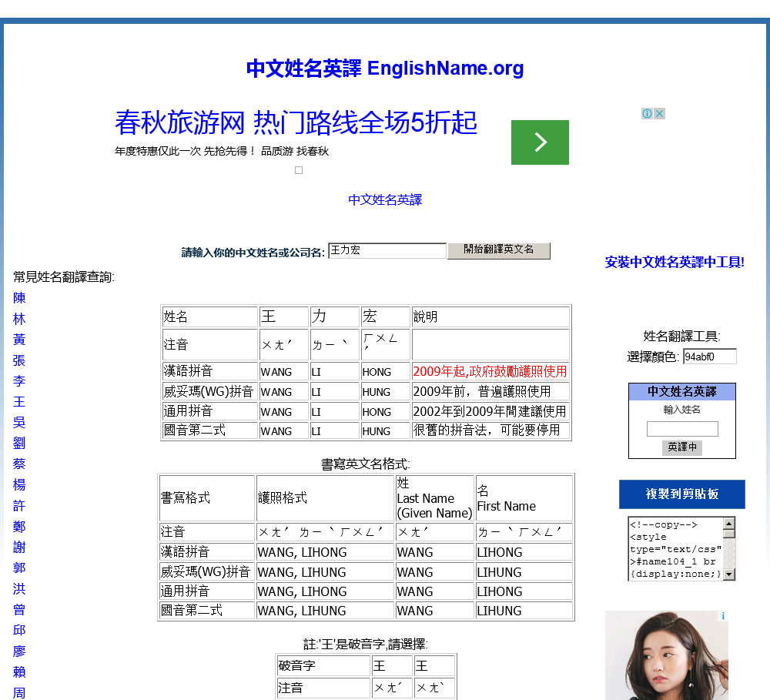
Task: Open surname link 林
Action: [19, 319]
